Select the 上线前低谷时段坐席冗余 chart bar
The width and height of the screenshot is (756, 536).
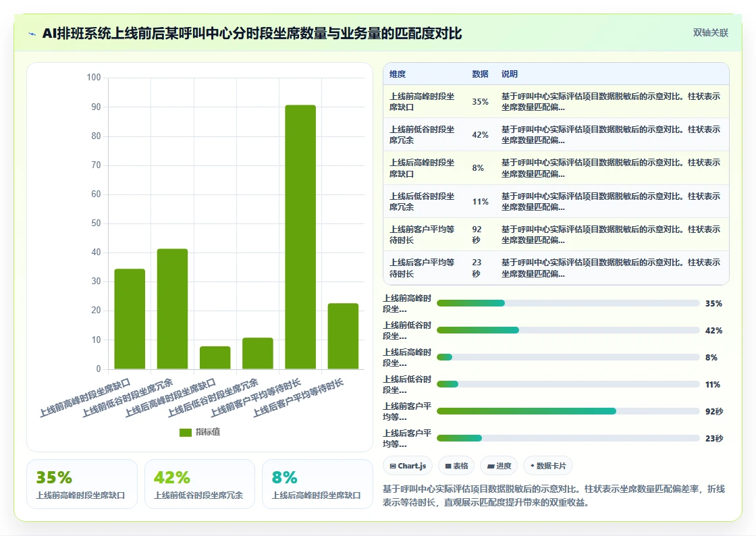pos(172,309)
